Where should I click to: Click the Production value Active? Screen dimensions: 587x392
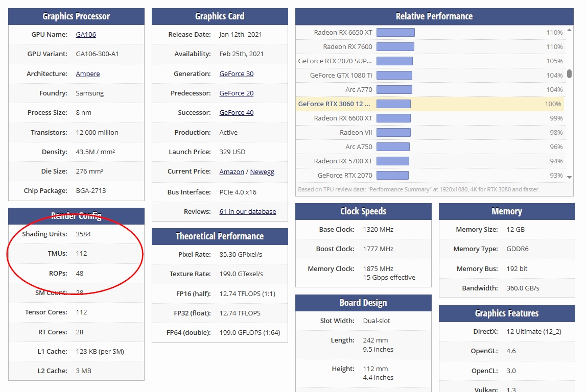[x=228, y=132]
